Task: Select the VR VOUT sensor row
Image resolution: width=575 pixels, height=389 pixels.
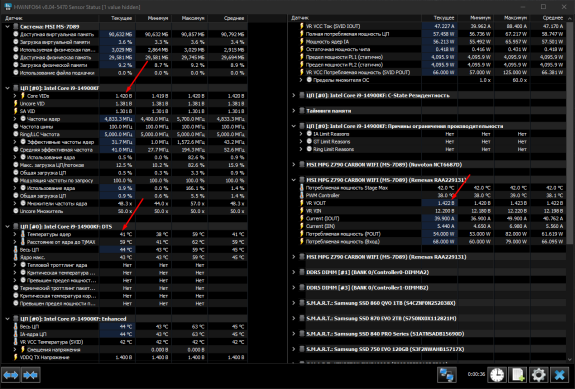Action: tap(426, 203)
